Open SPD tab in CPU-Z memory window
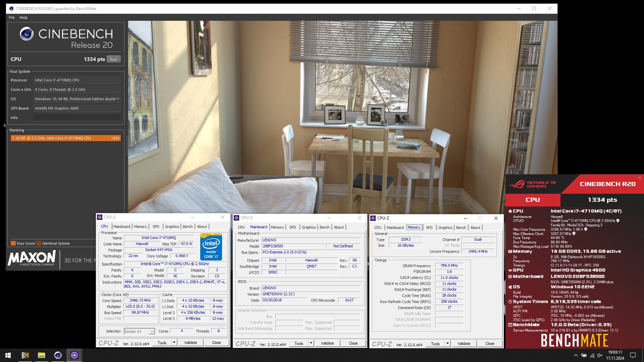 coord(429,228)
